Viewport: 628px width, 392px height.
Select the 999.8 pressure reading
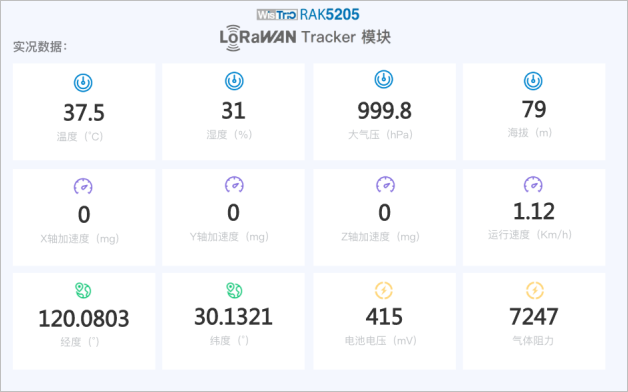[x=384, y=111]
